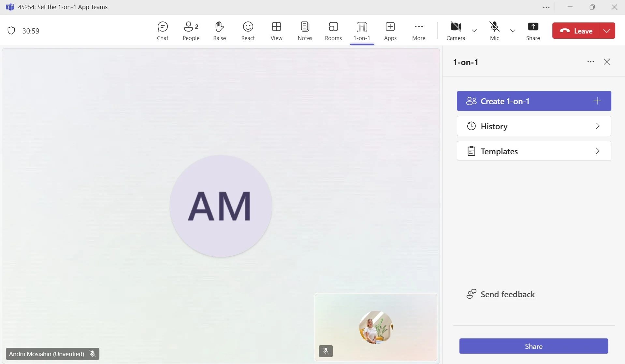Open the More actions menu
Viewport: 625px width, 364px height.
pyautogui.click(x=418, y=31)
